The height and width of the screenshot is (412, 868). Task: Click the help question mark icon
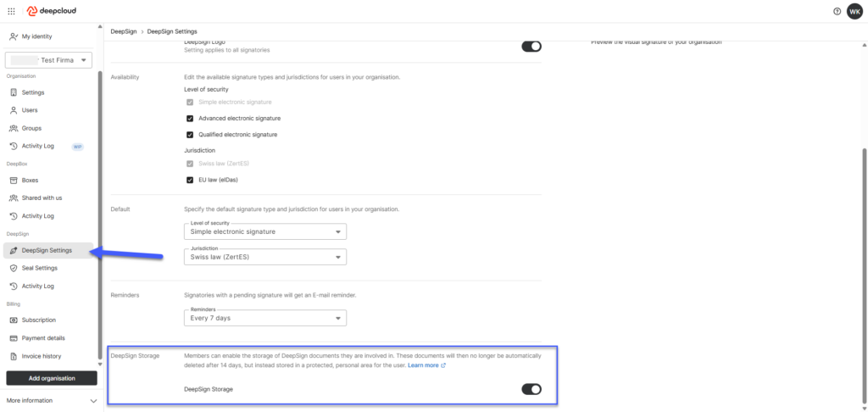point(837,11)
